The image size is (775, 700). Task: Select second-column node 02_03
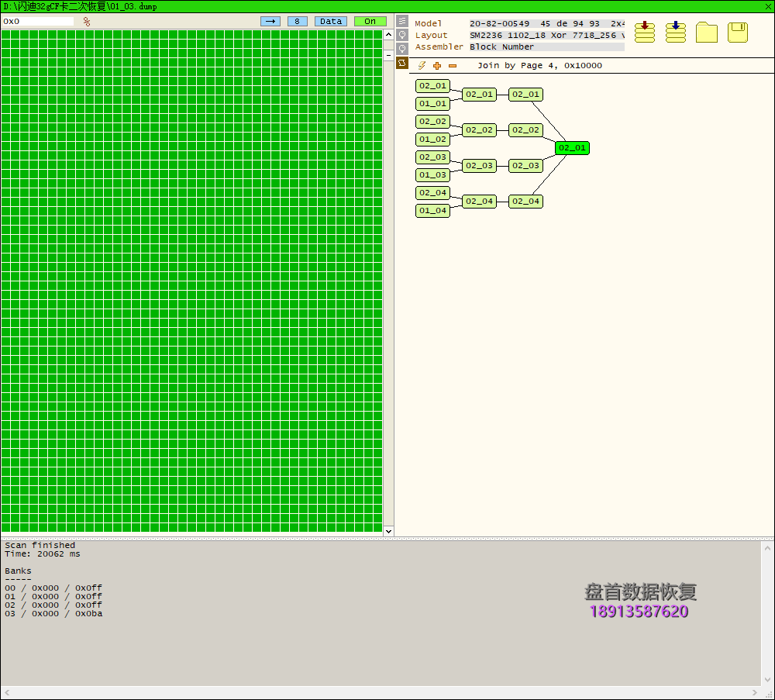pyautogui.click(x=479, y=166)
